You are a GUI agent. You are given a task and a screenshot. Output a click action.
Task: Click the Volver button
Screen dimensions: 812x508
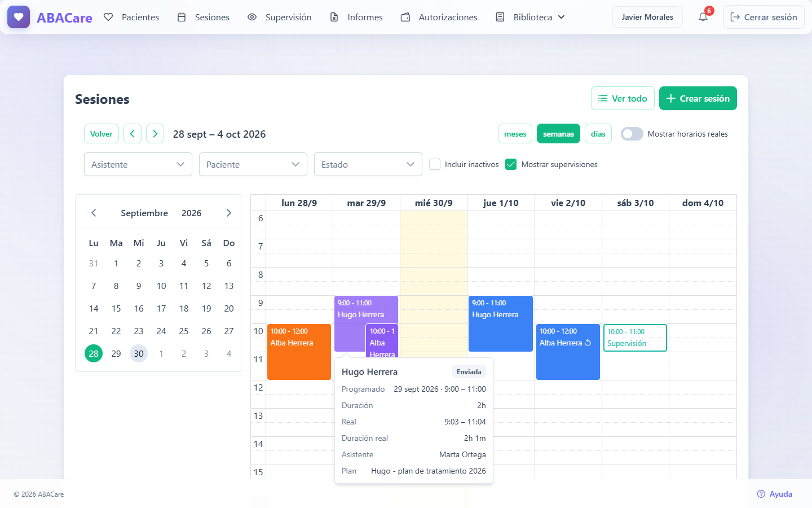(101, 134)
